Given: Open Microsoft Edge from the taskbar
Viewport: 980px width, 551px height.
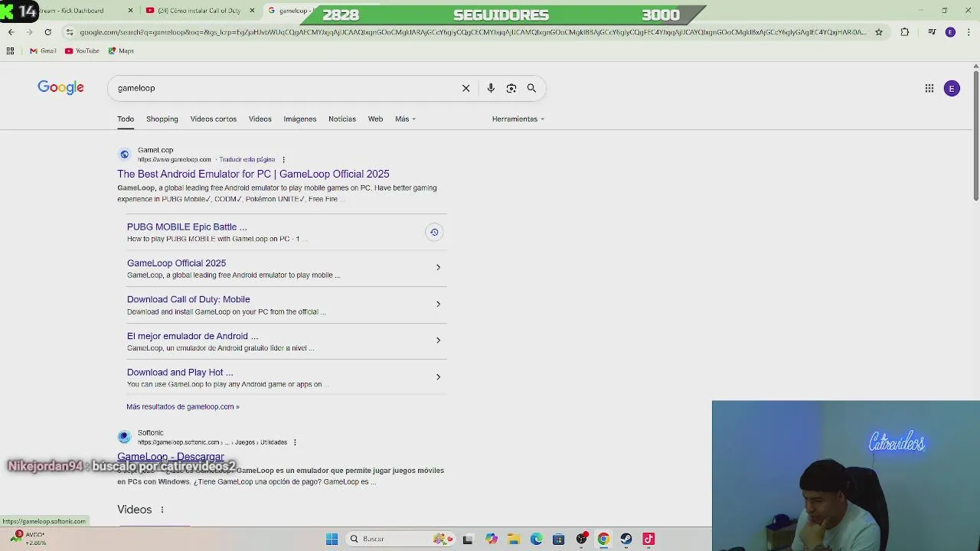Looking at the screenshot, I should (536, 539).
